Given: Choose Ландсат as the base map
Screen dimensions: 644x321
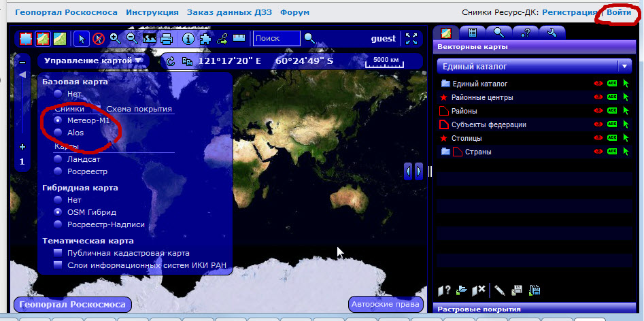Looking at the screenshot, I should click(58, 158).
